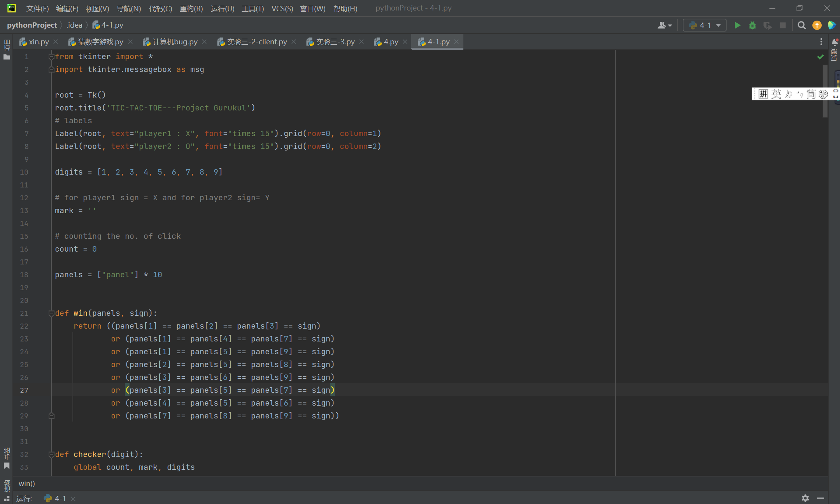Click the editor vertical scrollbar thumb
This screenshot has height=504, width=840.
pyautogui.click(x=825, y=91)
